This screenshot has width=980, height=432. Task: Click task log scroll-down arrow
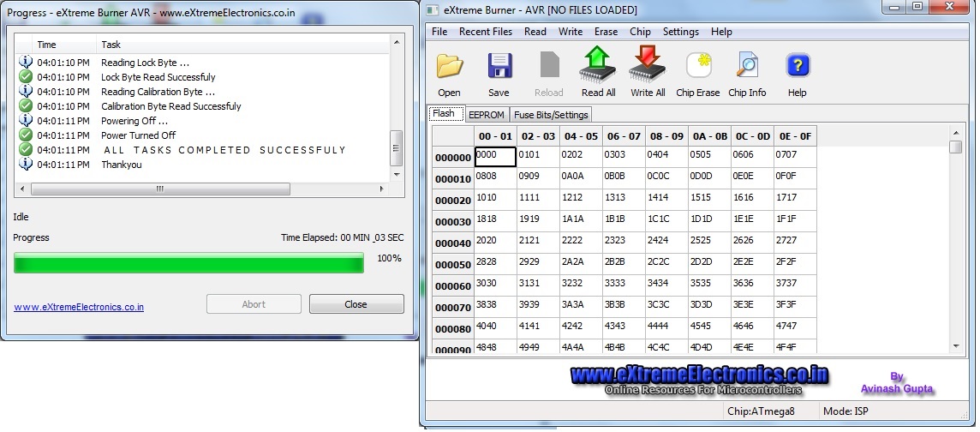click(x=396, y=174)
